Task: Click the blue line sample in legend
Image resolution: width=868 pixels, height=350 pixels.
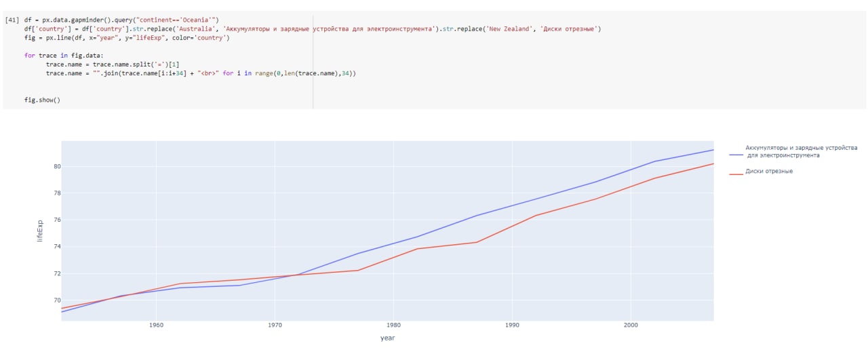Action: pyautogui.click(x=736, y=155)
